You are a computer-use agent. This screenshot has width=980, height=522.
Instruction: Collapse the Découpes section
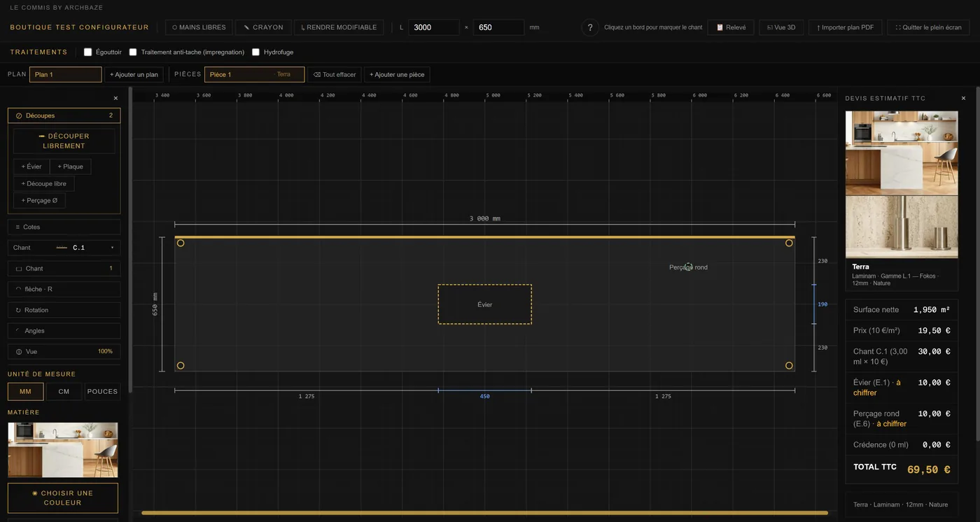[64, 115]
